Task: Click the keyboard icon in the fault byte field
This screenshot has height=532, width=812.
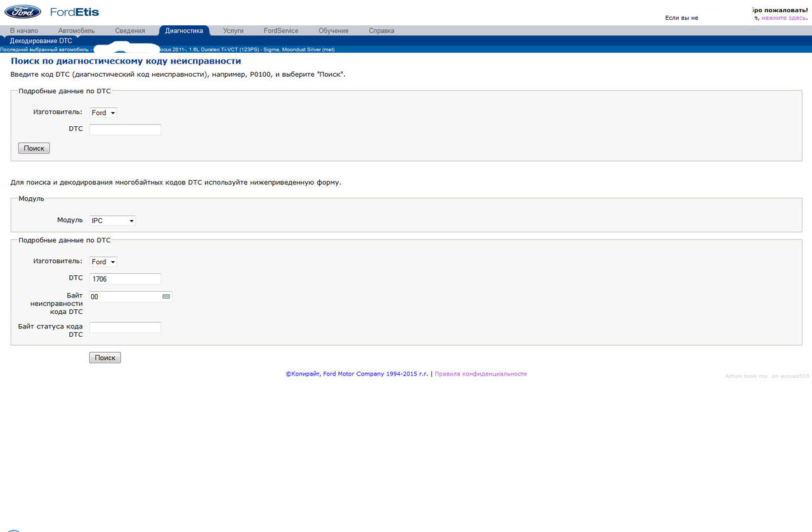Action: click(166, 296)
